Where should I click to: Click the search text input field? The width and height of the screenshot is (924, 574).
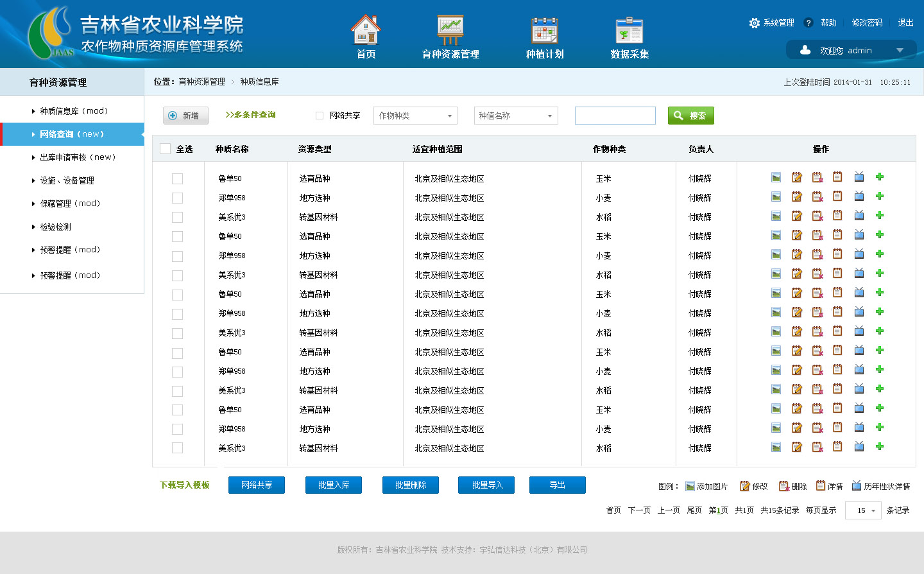coord(615,116)
